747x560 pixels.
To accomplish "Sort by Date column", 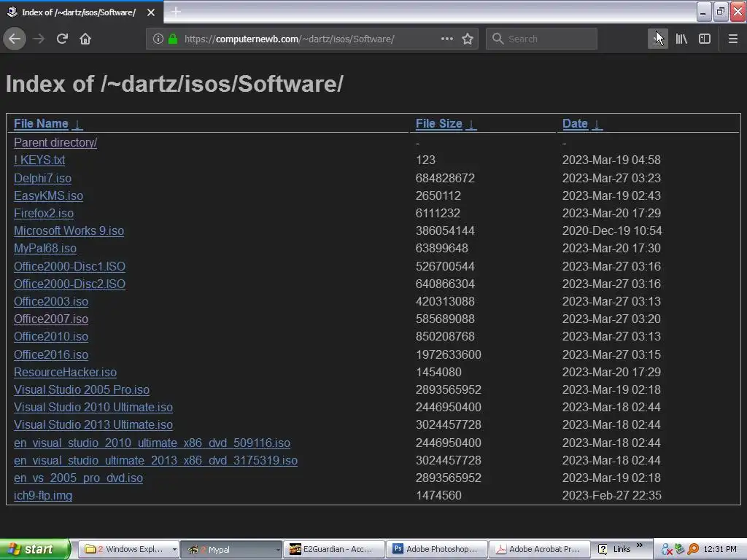I will tap(575, 124).
